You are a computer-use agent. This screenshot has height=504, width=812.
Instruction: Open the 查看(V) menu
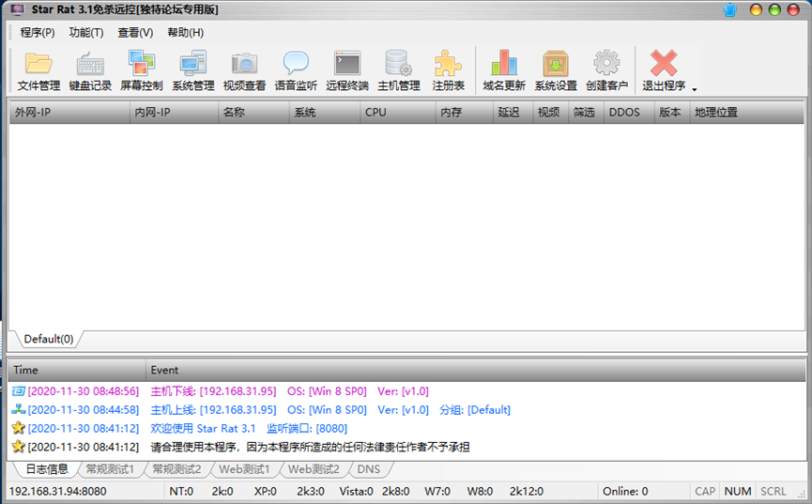tap(135, 33)
